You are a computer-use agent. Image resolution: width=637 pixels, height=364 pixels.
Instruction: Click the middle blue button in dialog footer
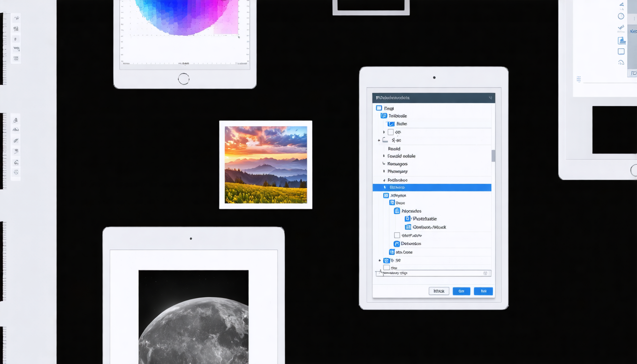(462, 291)
